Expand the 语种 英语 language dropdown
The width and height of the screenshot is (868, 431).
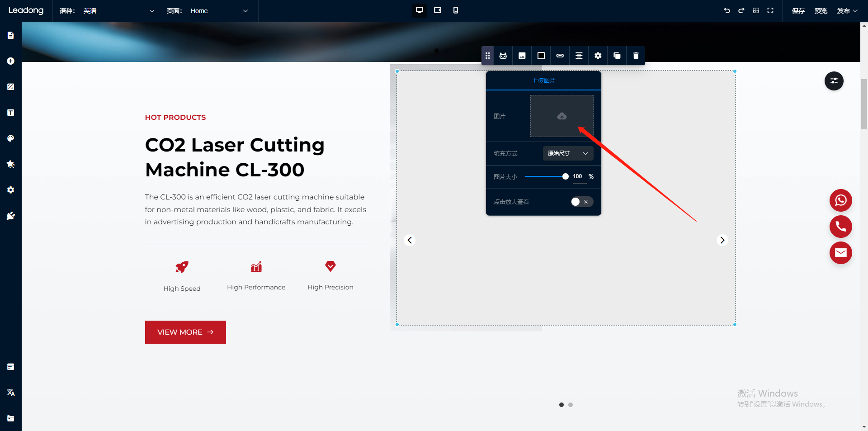click(118, 11)
